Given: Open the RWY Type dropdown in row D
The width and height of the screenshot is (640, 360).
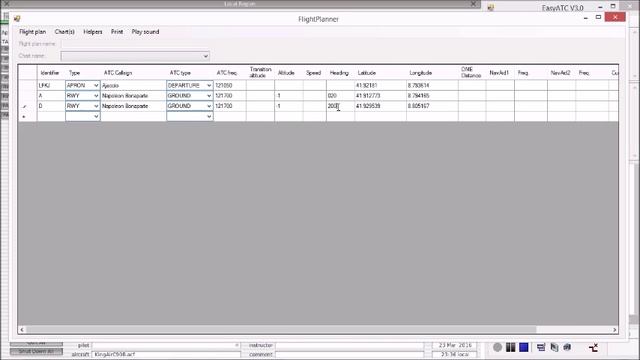Looking at the screenshot, I should 96,106.
